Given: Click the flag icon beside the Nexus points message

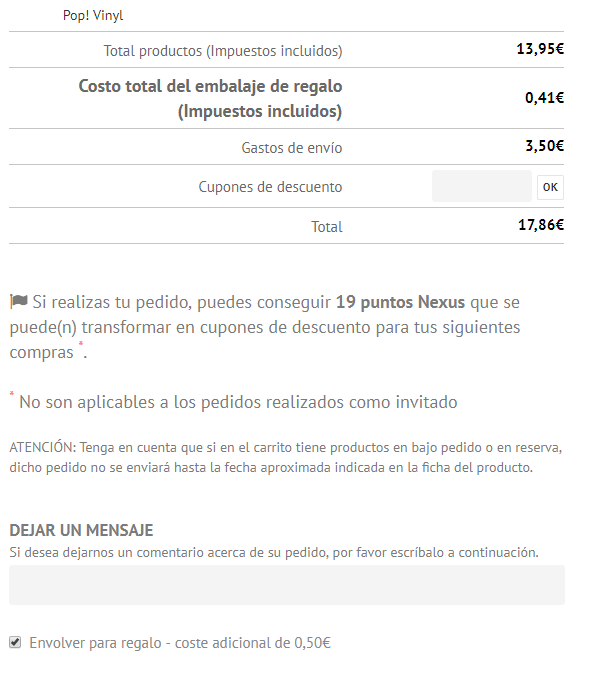Looking at the screenshot, I should (x=19, y=301).
